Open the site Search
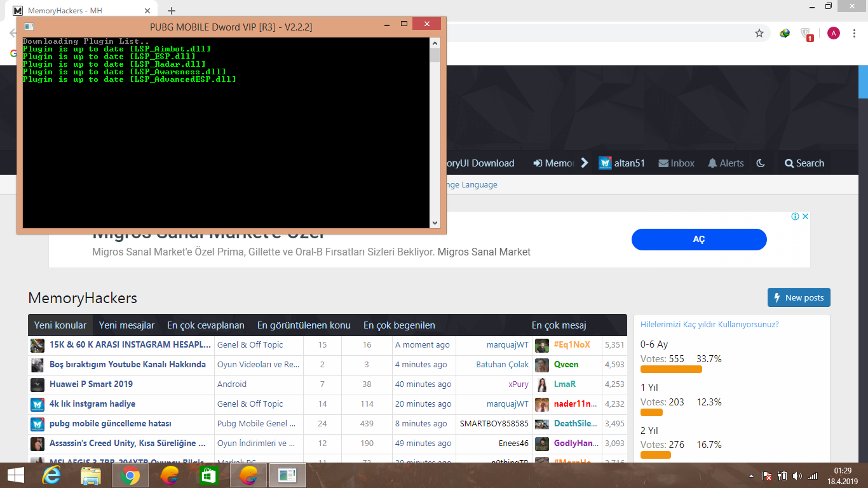868x488 pixels. (804, 163)
